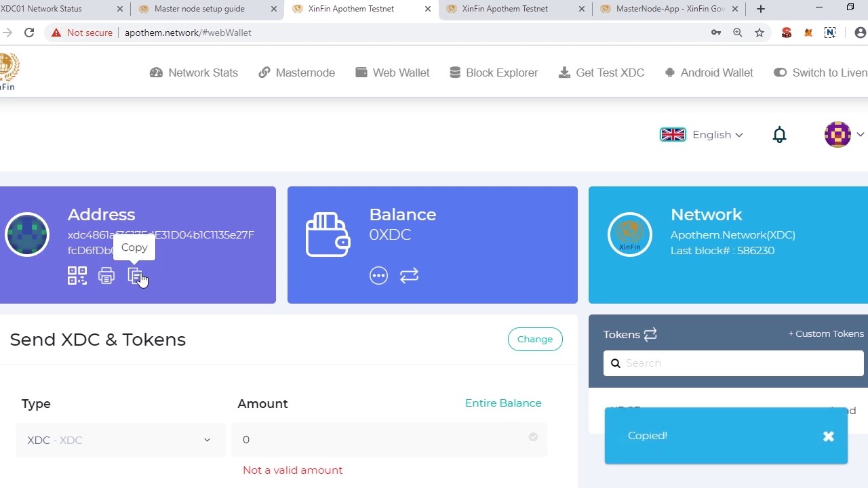Click the UK flag icon
Viewport: 868px width, 488px height.
(673, 135)
